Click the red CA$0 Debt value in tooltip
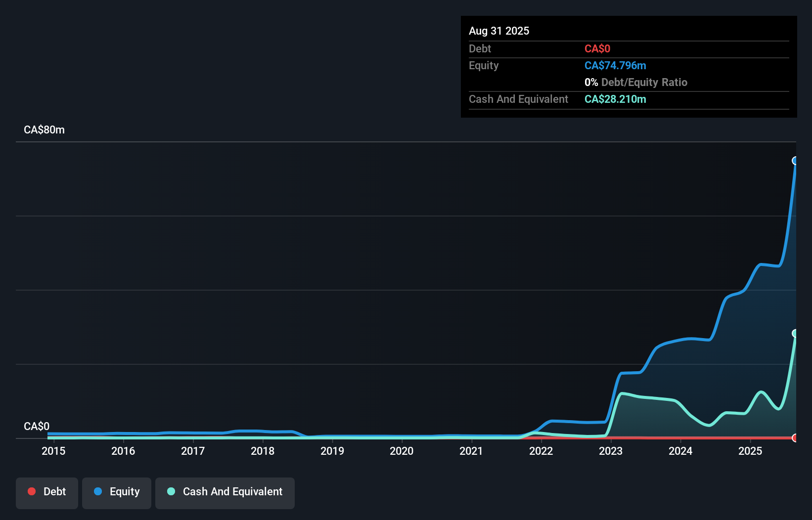 pyautogui.click(x=597, y=48)
